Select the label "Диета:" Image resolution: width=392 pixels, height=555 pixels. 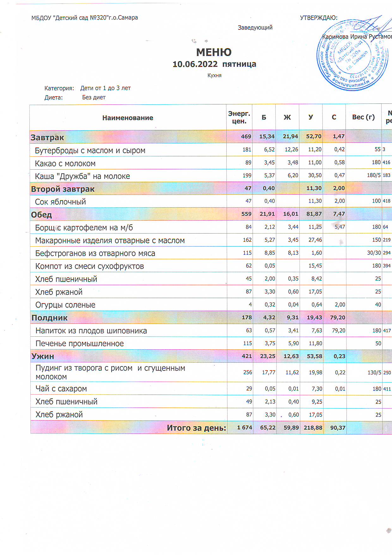coord(53,97)
